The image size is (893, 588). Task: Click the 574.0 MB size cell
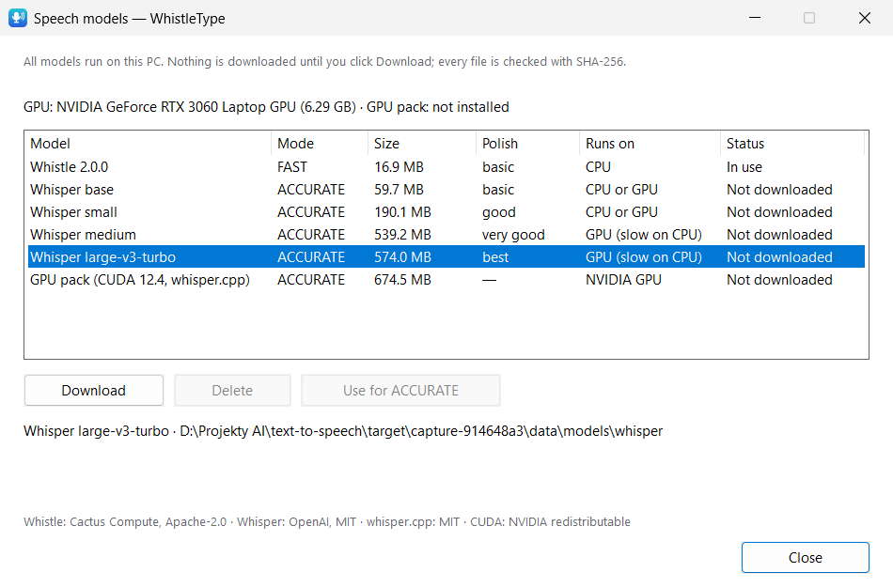402,257
